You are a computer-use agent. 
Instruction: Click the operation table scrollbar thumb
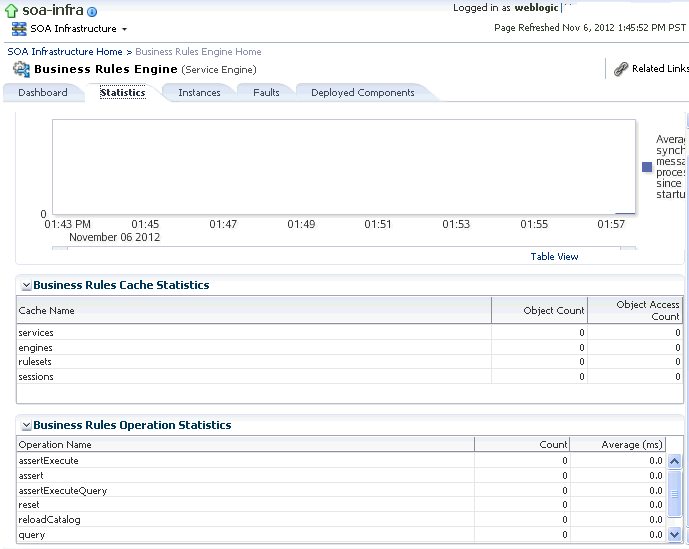coord(674,494)
